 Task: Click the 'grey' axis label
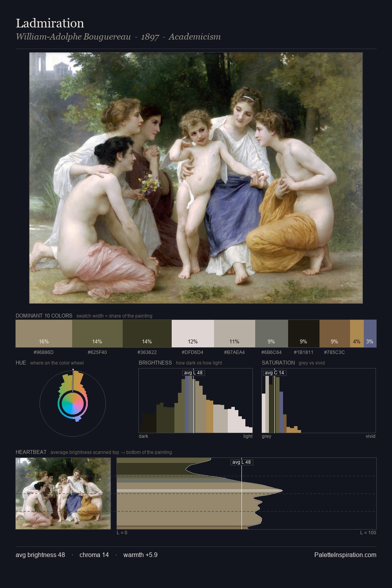(x=267, y=436)
